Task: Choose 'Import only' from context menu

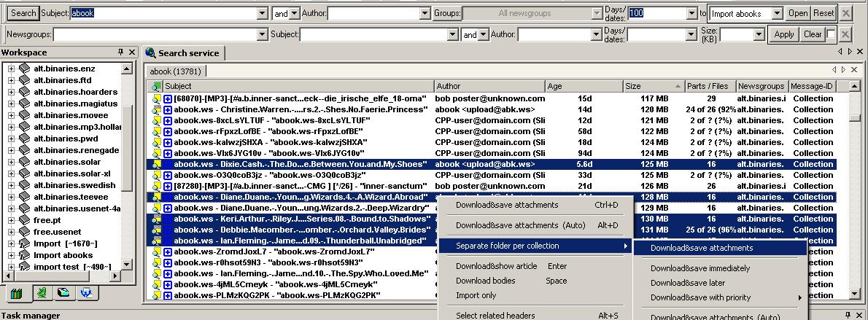Action: (x=476, y=295)
